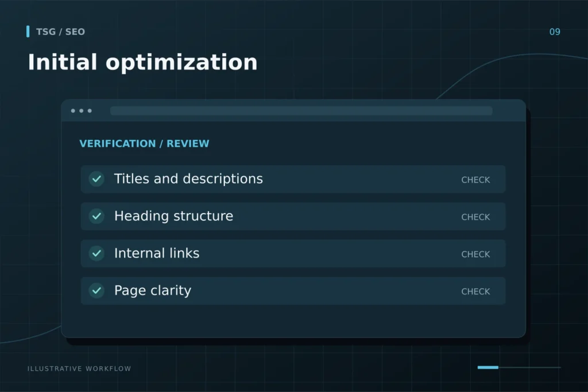Select the Titles and descriptions text

[188, 178]
